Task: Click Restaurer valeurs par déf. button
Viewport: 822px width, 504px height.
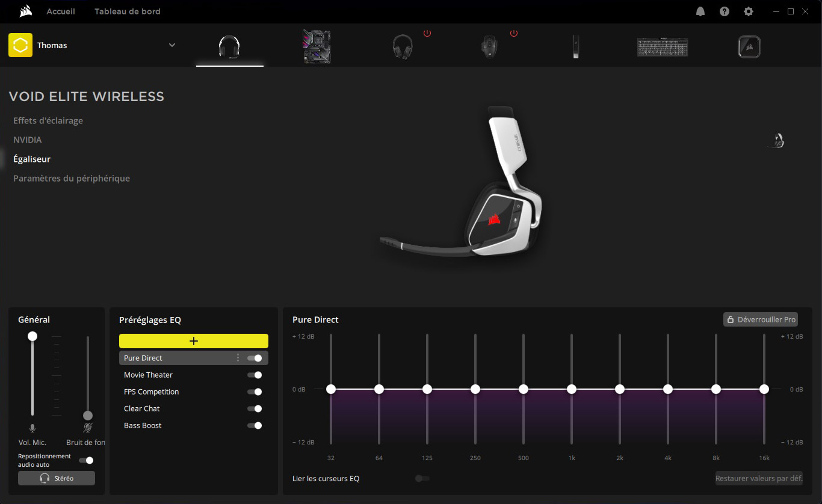Action: (759, 478)
